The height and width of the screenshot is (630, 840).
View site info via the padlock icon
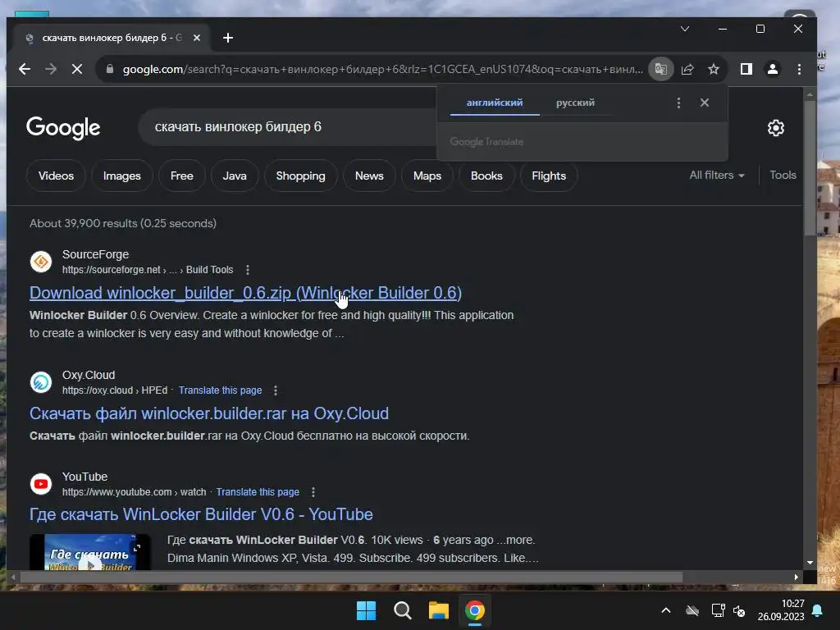click(110, 69)
